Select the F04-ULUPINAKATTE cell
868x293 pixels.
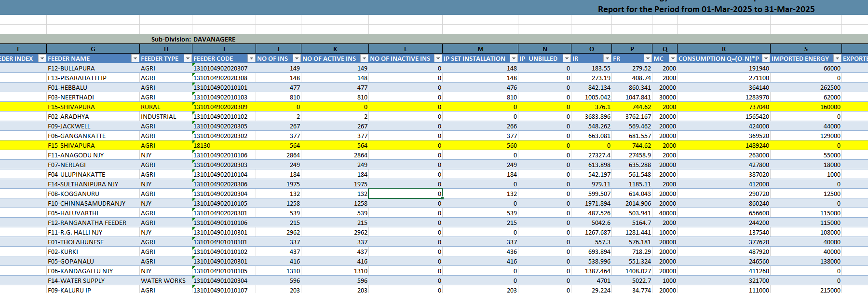tap(93, 174)
